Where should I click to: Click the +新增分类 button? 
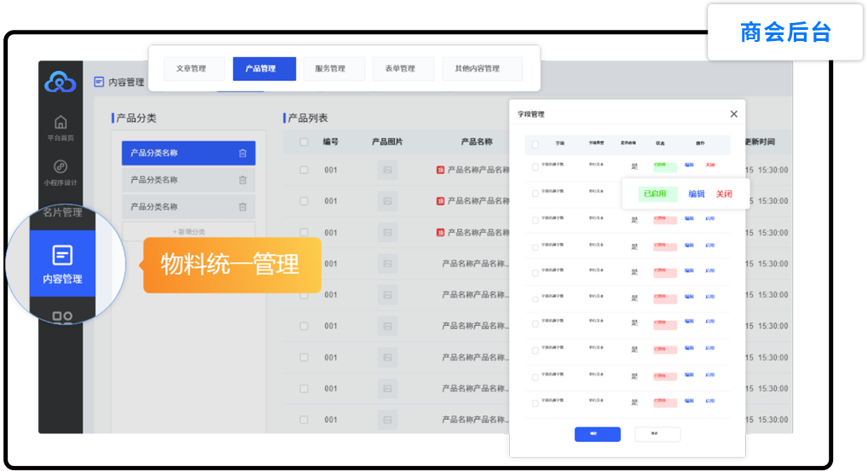[x=188, y=231]
